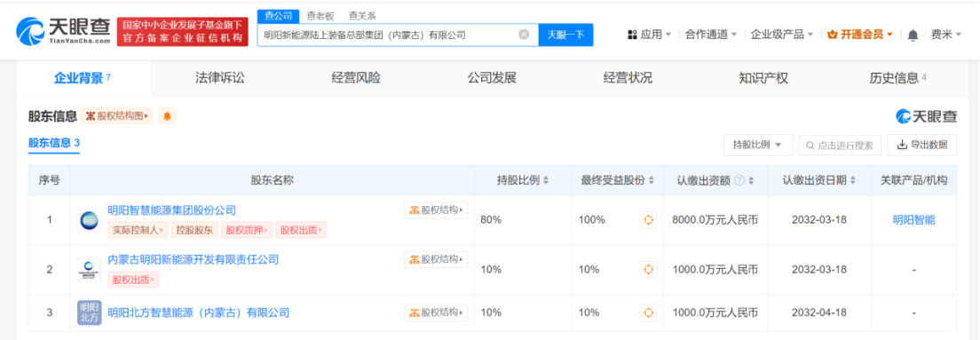Open the 企业级产品 dropdown menu
The width and height of the screenshot is (980, 340).
(x=782, y=35)
